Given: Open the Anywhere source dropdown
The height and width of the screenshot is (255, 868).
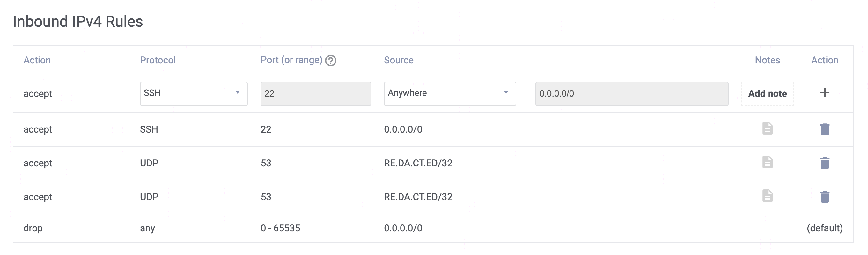Looking at the screenshot, I should pyautogui.click(x=450, y=93).
